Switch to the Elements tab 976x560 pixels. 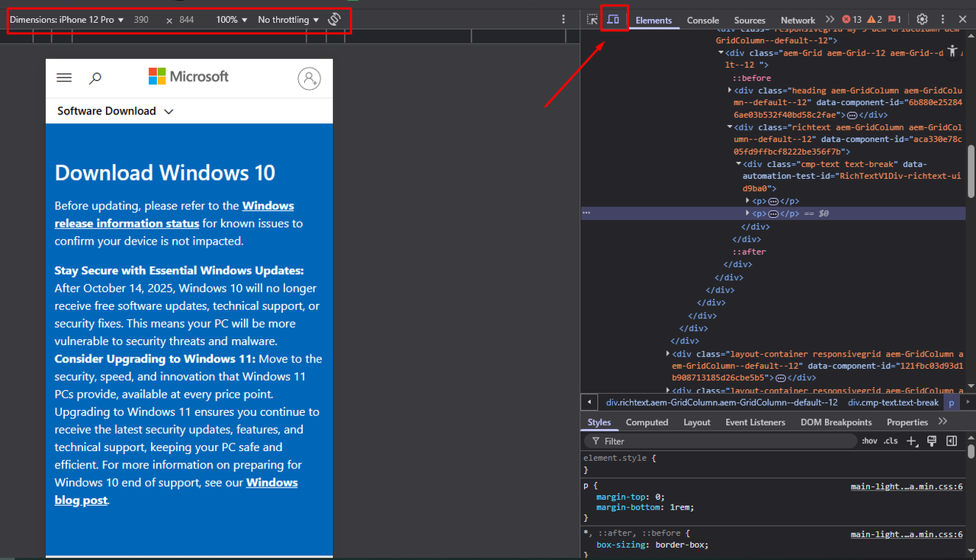[x=653, y=21]
